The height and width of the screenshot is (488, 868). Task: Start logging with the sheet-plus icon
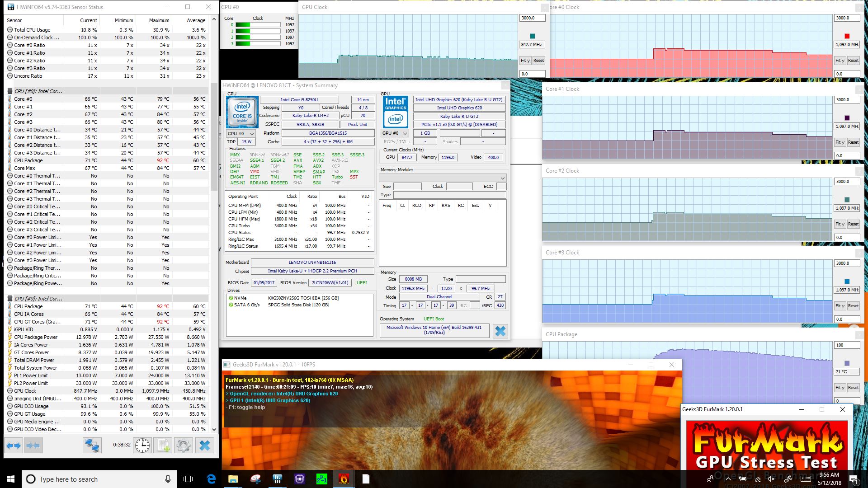pos(164,446)
